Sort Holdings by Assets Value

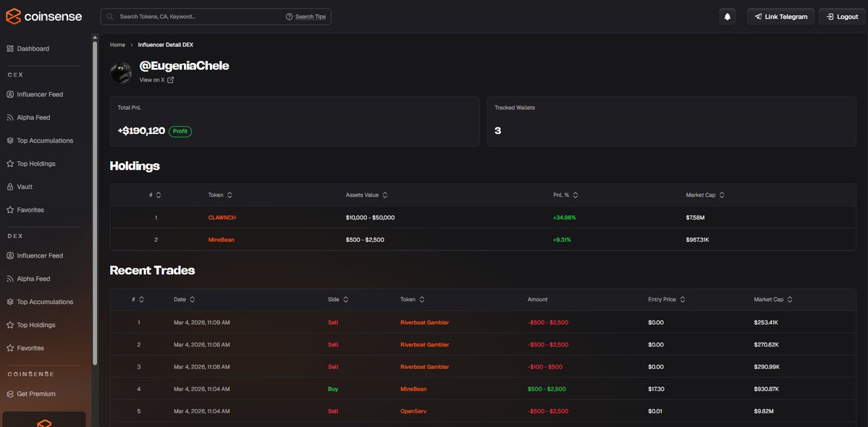pyautogui.click(x=384, y=195)
